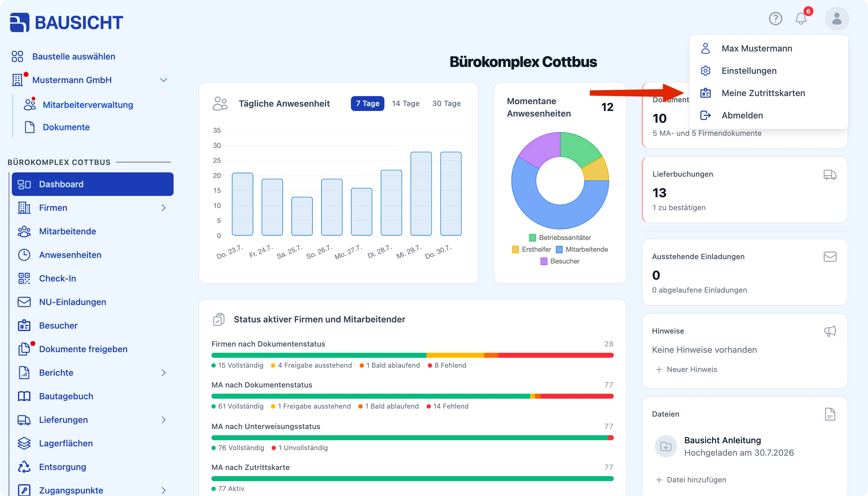The image size is (868, 496).
Task: Open Mitarbeiterverwaltung link in sidebar
Action: coord(88,105)
